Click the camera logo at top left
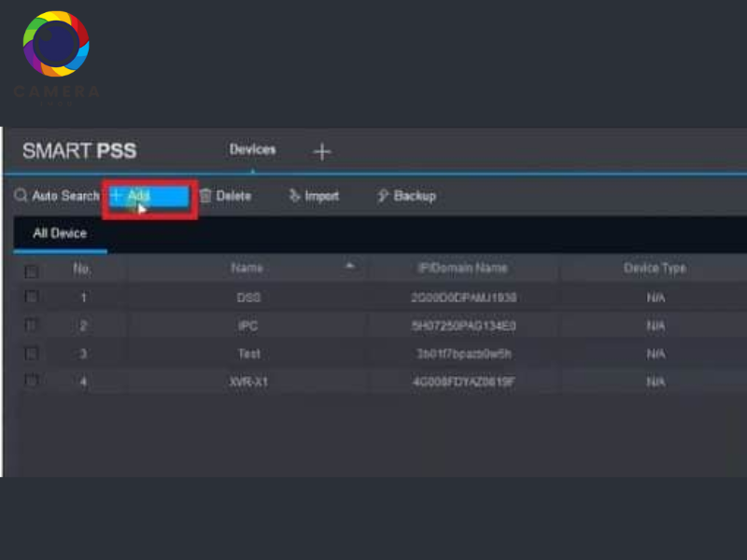 pyautogui.click(x=56, y=45)
